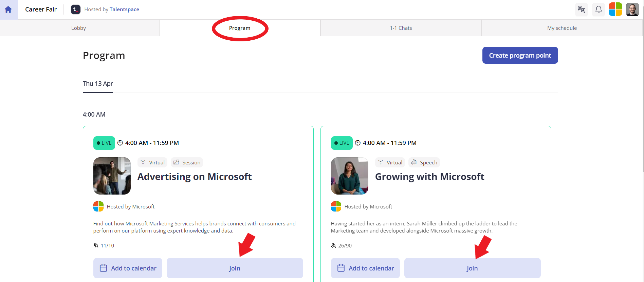Click the Virtual tag on Growing card
This screenshot has height=282, width=644.
coord(390,163)
